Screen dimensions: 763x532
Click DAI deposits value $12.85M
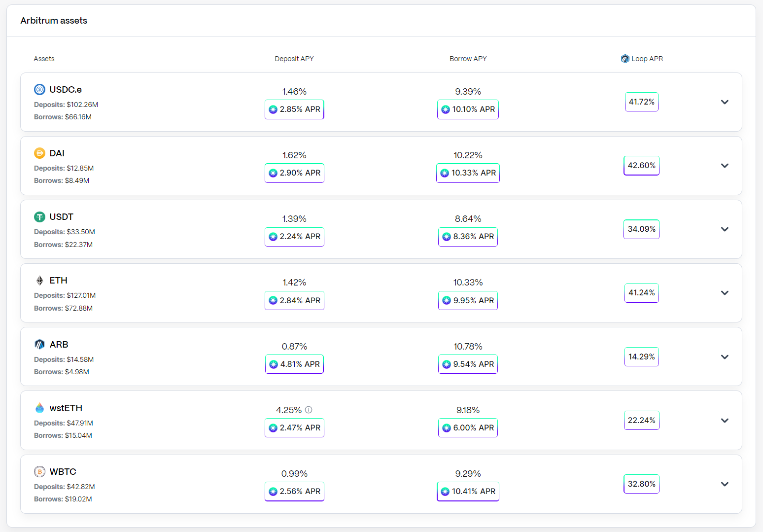[x=80, y=168]
